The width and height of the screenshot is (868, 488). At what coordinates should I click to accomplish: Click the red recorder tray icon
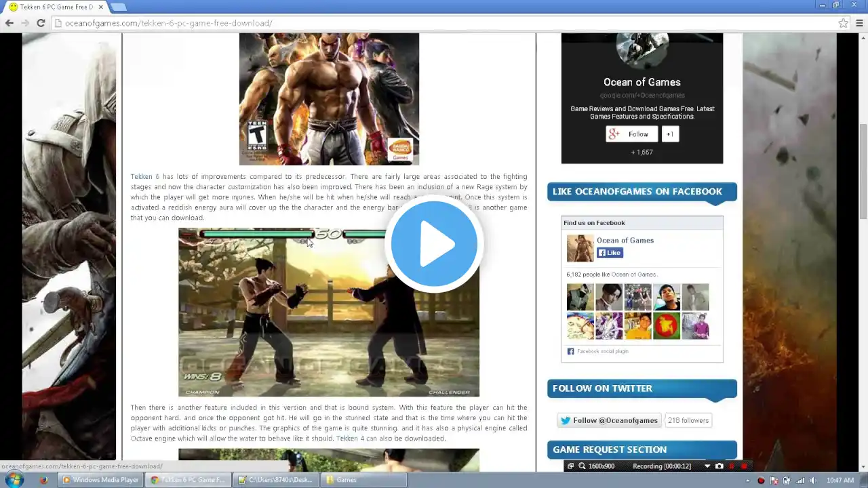point(761,481)
